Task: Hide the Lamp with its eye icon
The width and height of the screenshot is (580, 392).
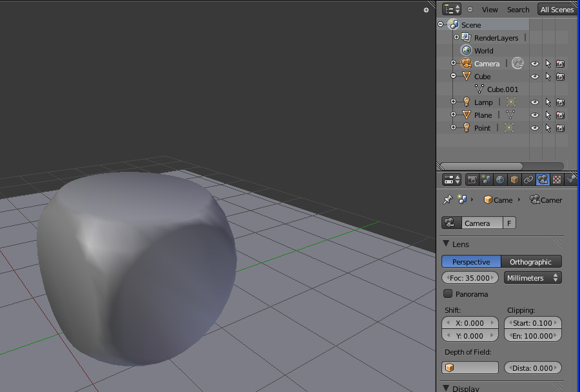Action: (534, 102)
